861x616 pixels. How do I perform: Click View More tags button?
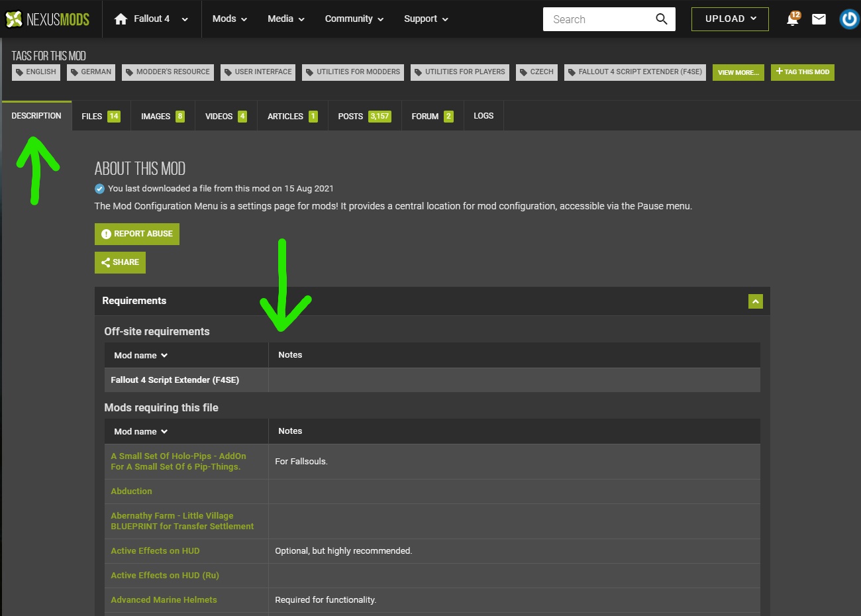(x=738, y=72)
